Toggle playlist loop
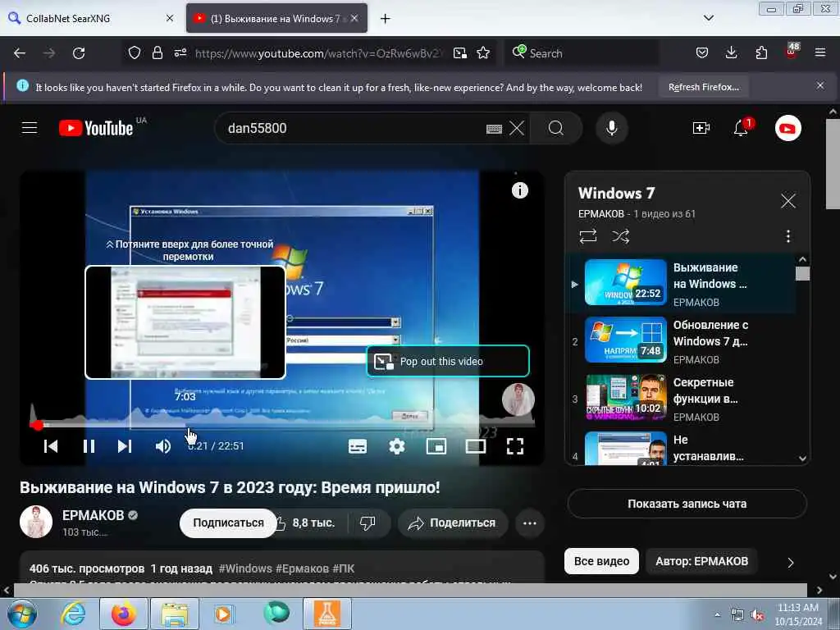840x630 pixels. (588, 236)
